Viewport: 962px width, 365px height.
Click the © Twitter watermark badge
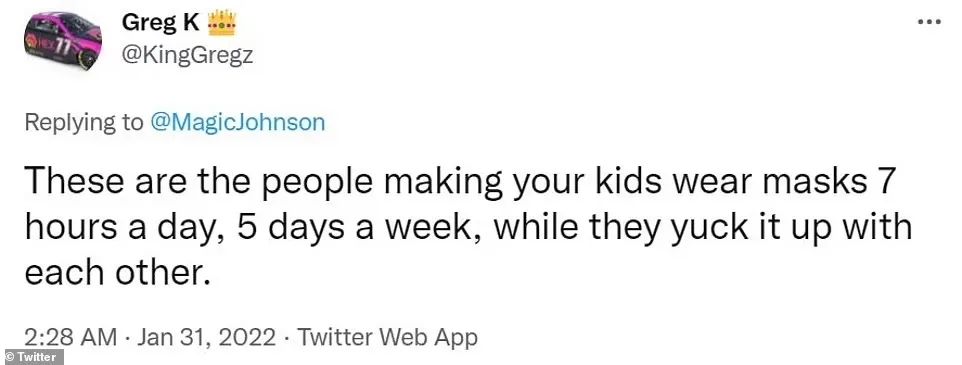pos(32,357)
